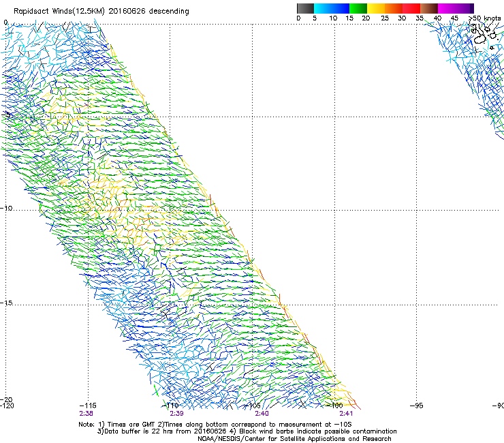Click the brown 35–40 knots legend swatch

point(429,8)
